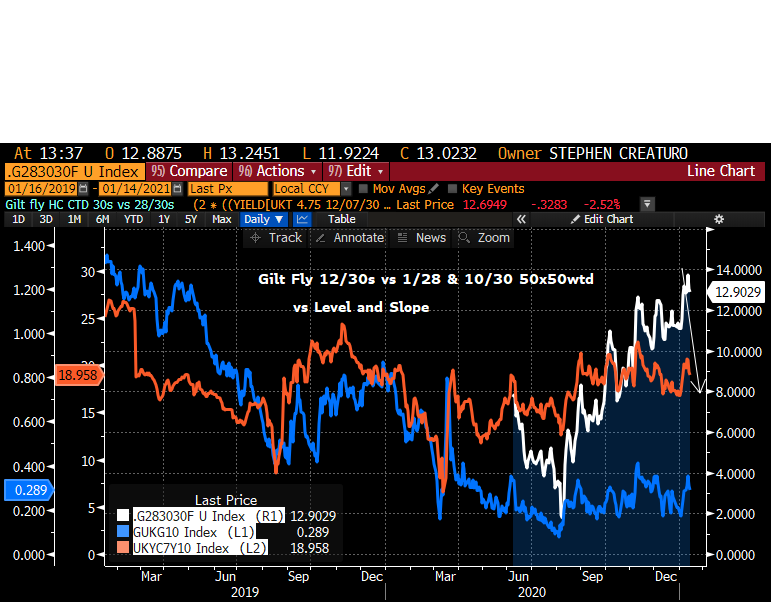Screen dimensions: 771x602
Task: Select GUKG10 Index (L1) legend entry
Action: 194,532
